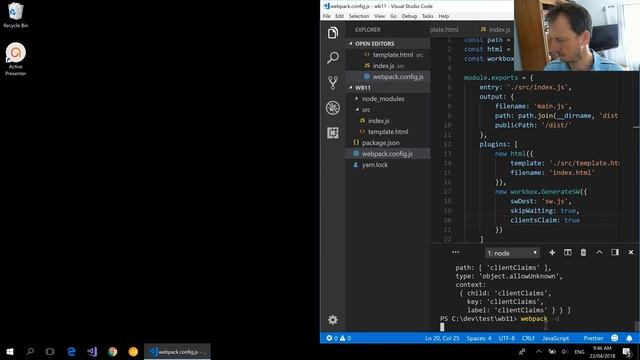The image size is (640, 360).
Task: Open the Action Center in system tray
Action: (x=627, y=351)
